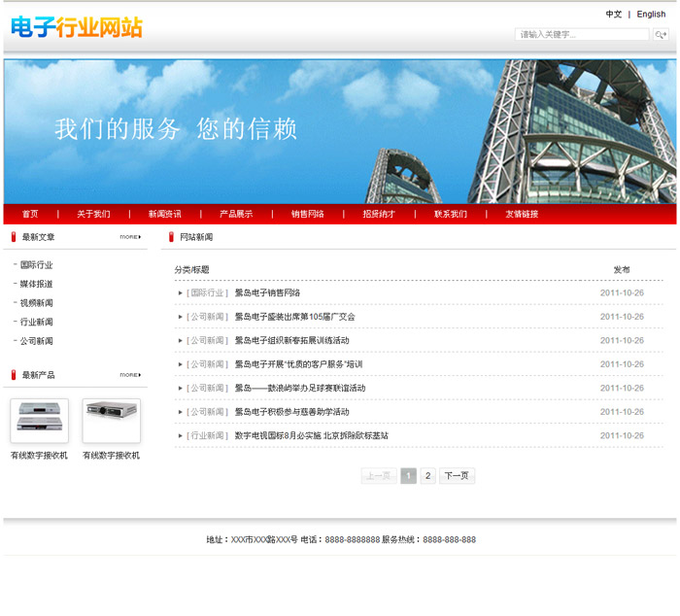680x616 pixels.
Task: Select 联系我们 in the navigation bar
Action: (x=451, y=214)
